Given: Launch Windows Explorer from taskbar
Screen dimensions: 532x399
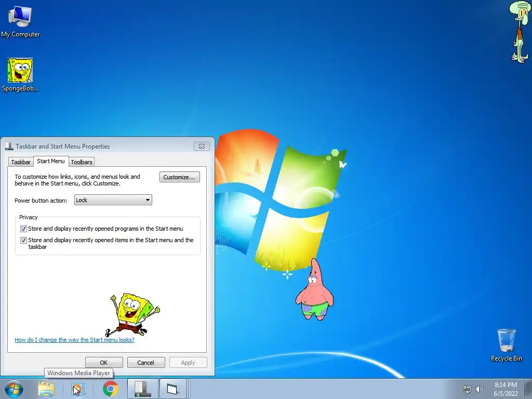Looking at the screenshot, I should tap(46, 389).
